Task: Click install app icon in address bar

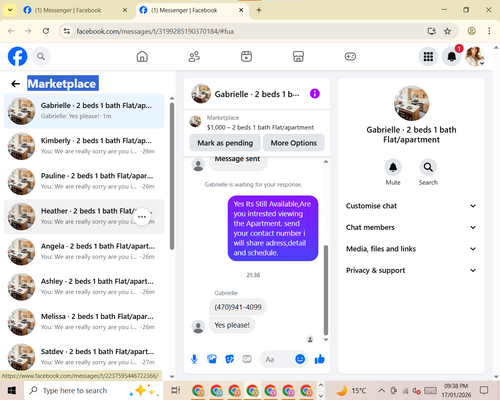Action: [432, 31]
